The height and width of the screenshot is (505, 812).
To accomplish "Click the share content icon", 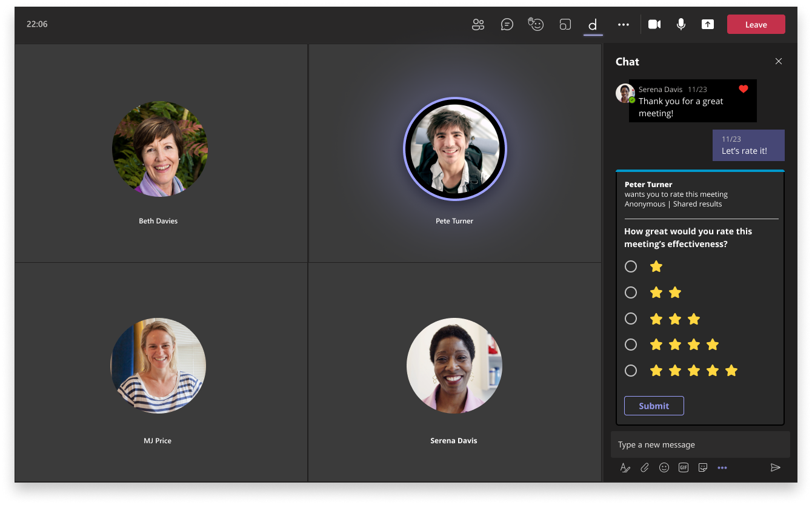I will point(708,25).
